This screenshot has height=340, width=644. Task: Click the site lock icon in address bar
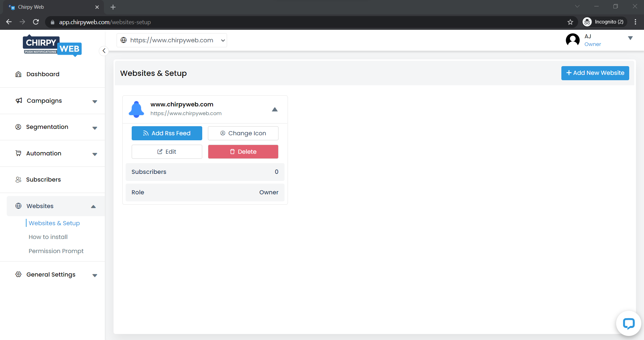pyautogui.click(x=52, y=22)
